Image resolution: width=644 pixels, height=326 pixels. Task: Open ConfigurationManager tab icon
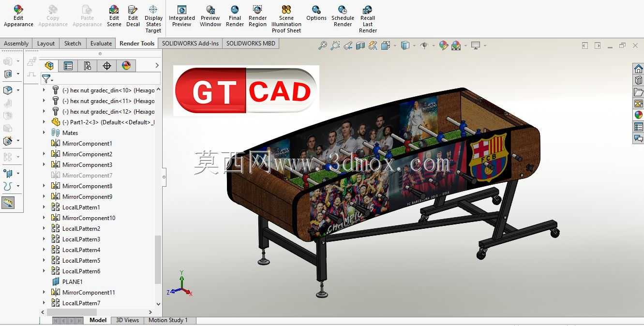point(88,66)
